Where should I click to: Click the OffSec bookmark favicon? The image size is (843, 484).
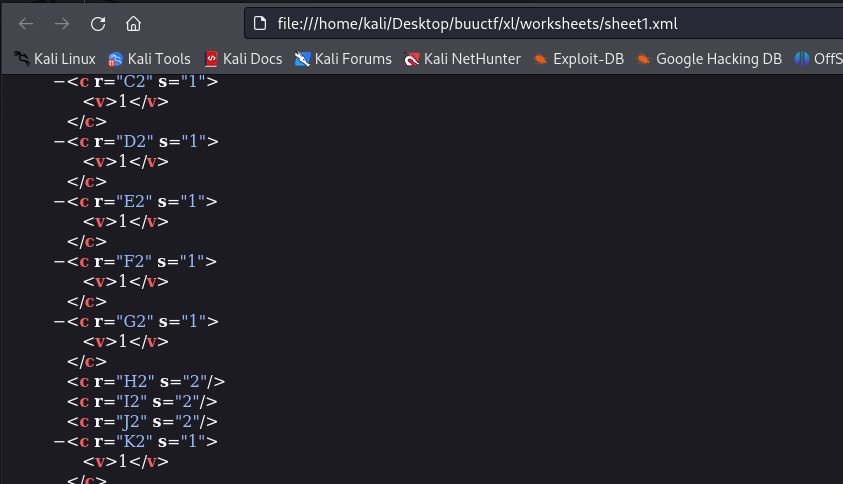pyautogui.click(x=802, y=59)
